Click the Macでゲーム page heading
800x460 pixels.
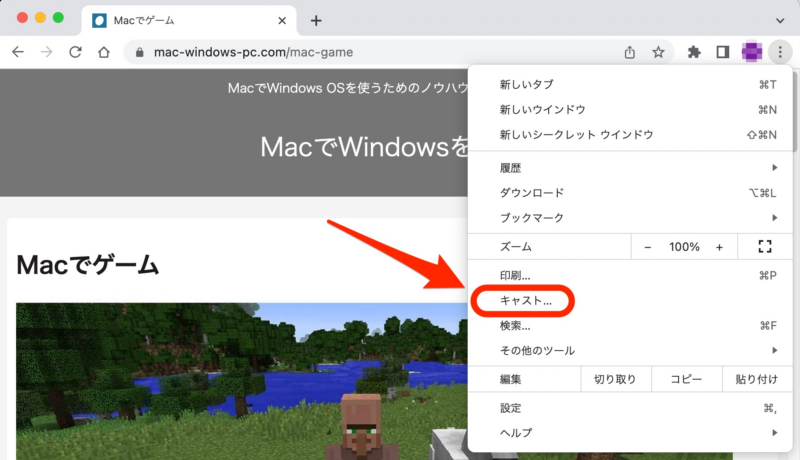click(88, 265)
